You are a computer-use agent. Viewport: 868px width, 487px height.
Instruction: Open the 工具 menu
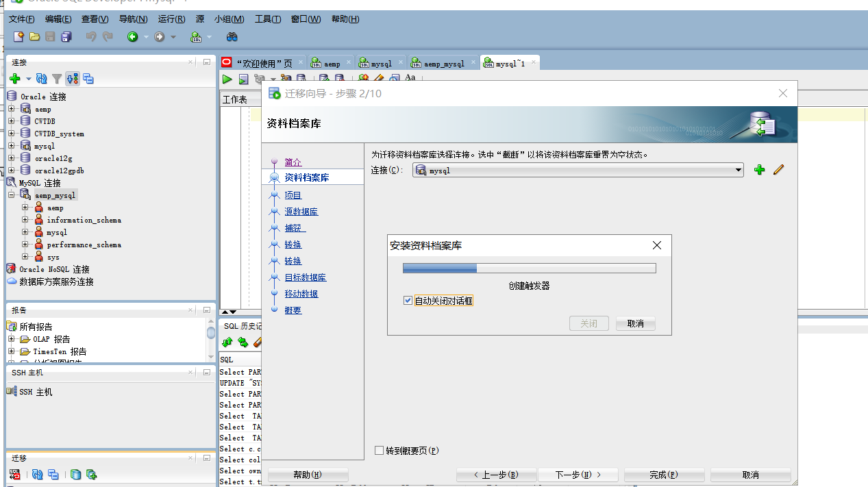268,19
